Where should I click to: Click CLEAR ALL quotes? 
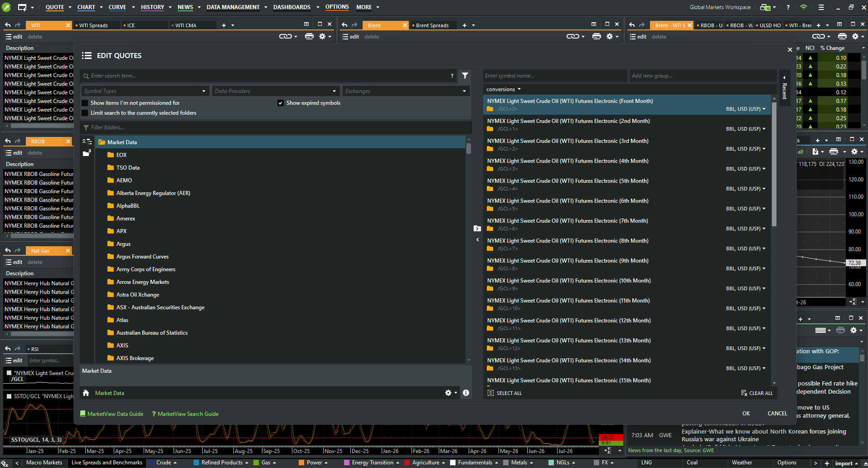pos(757,393)
